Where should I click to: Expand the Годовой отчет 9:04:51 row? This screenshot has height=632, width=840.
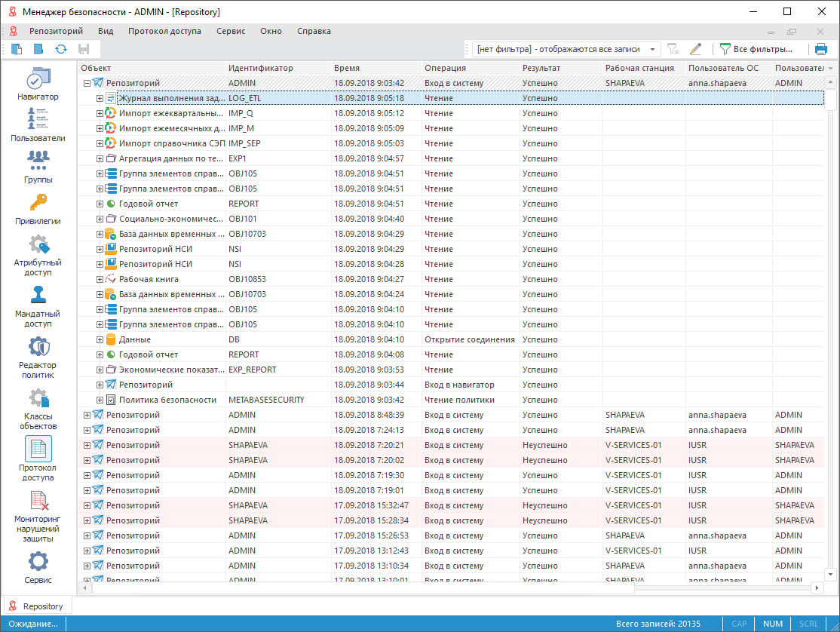pos(100,204)
